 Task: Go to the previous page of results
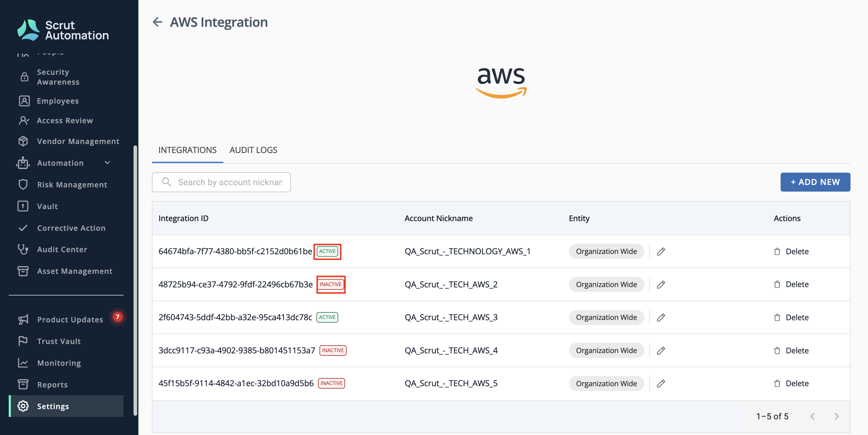813,417
